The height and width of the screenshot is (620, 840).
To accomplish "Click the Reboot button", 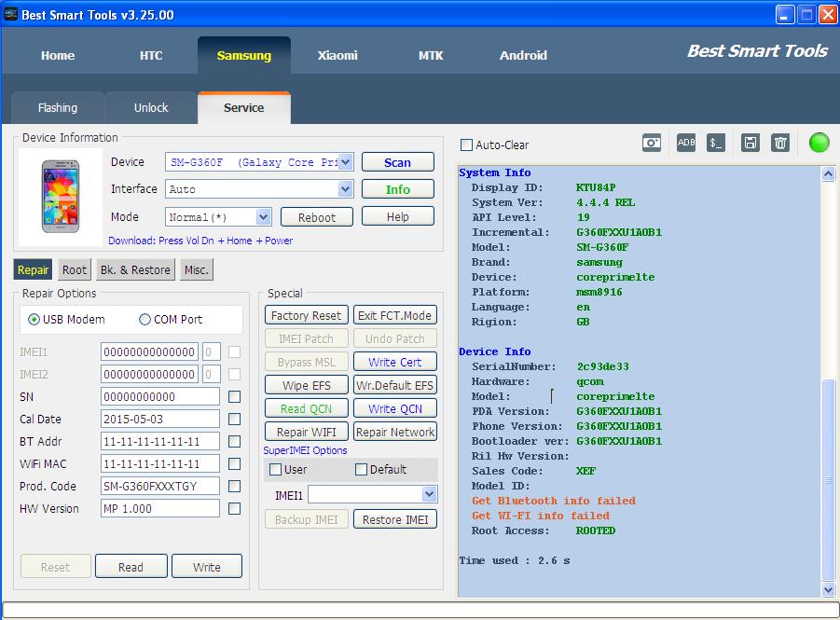I will coord(317,217).
